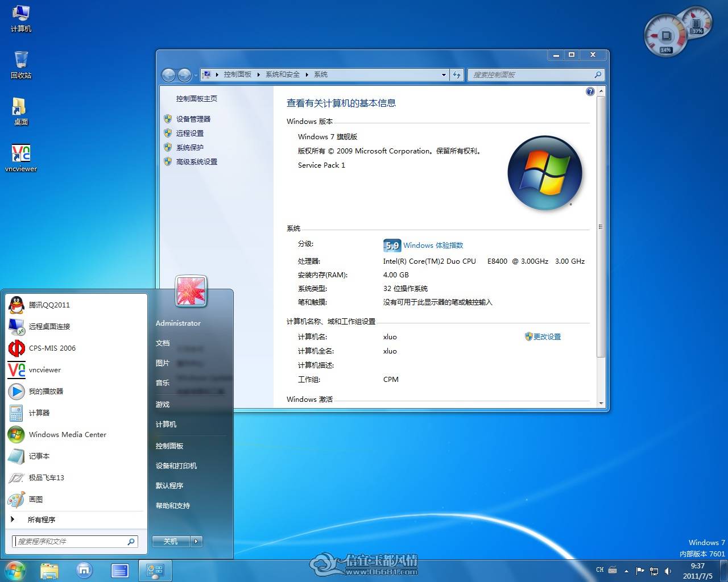This screenshot has width=728, height=582.
Task: Open 设备和打印机 from the Start menu
Action: click(x=176, y=465)
